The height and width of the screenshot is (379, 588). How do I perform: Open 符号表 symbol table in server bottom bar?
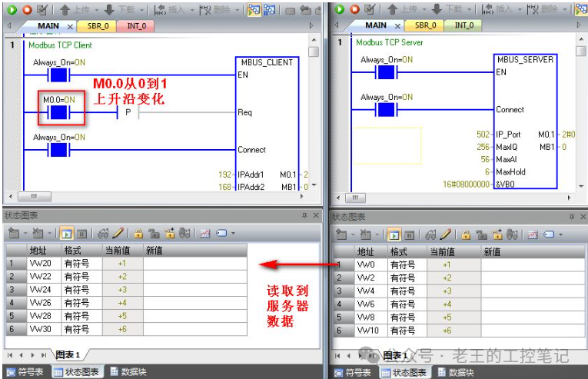(352, 372)
